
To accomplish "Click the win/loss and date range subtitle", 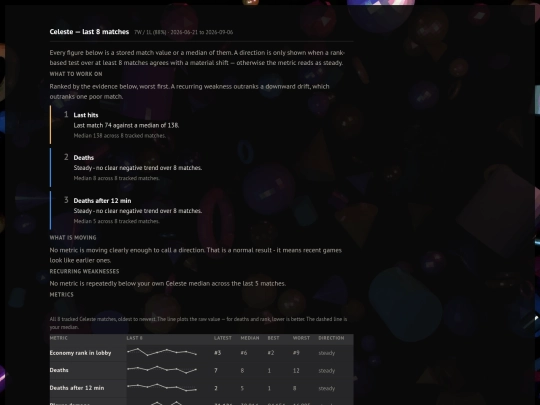I will click(x=184, y=32).
